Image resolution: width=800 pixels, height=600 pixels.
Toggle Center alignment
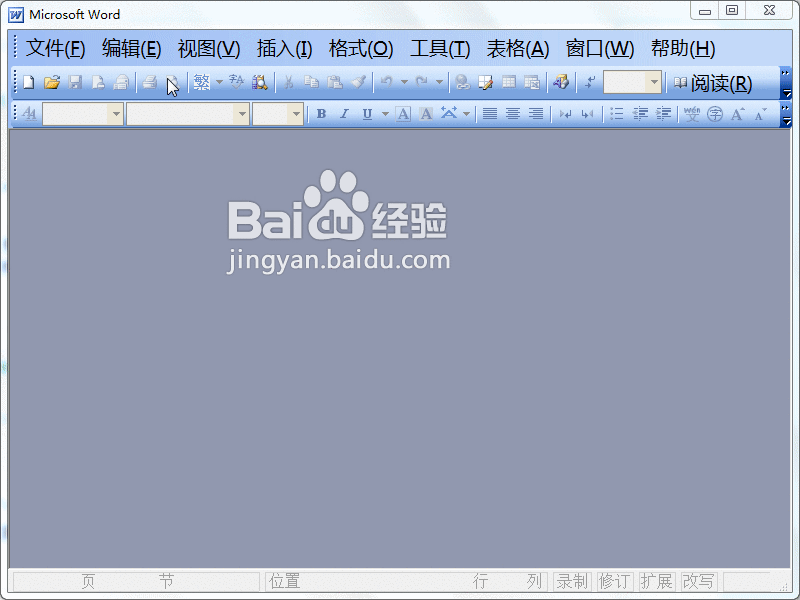pos(513,113)
